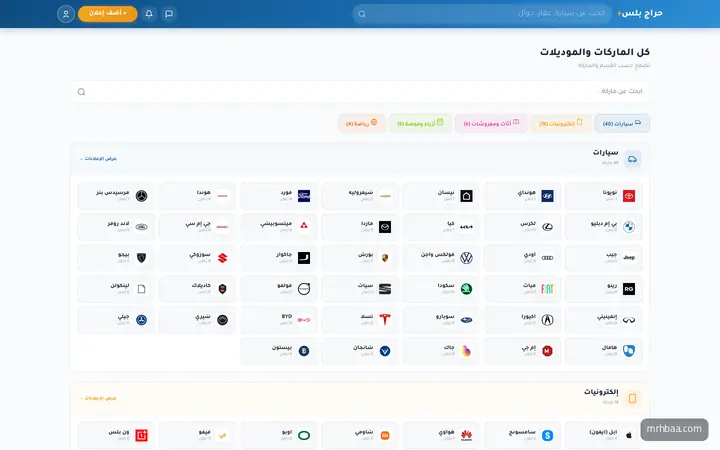Open the Bestune (بيستون) brand card

click(278, 351)
